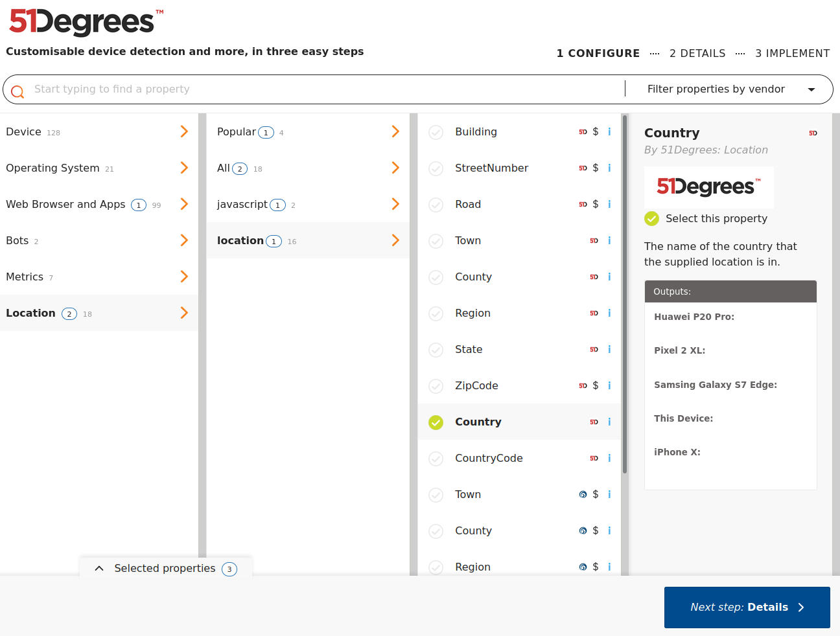Click the dollar icon on StreetNumber row

tap(596, 168)
